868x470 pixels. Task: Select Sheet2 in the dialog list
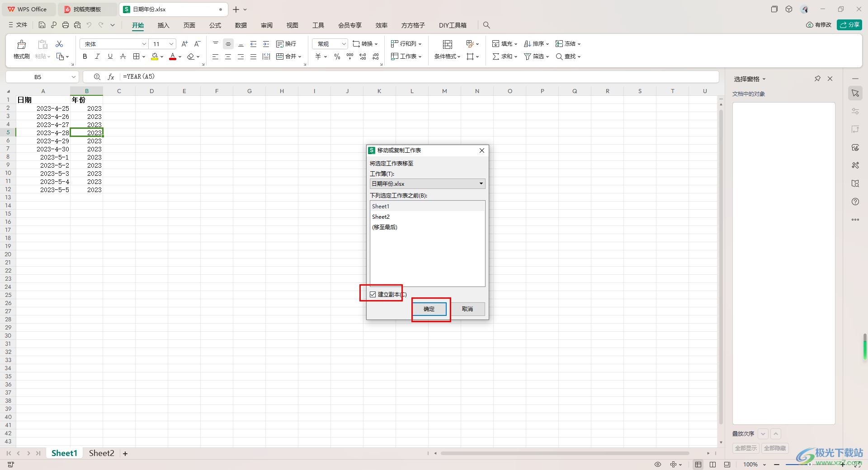[427, 217]
